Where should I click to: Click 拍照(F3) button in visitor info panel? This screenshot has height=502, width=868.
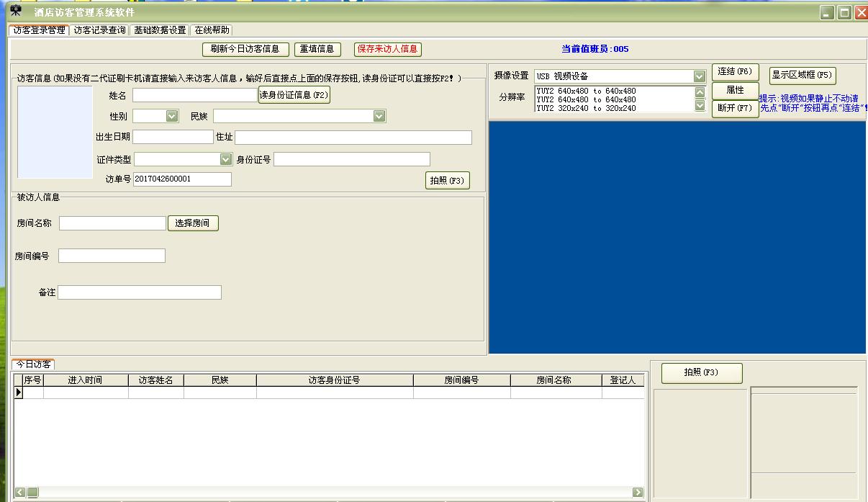(x=448, y=181)
